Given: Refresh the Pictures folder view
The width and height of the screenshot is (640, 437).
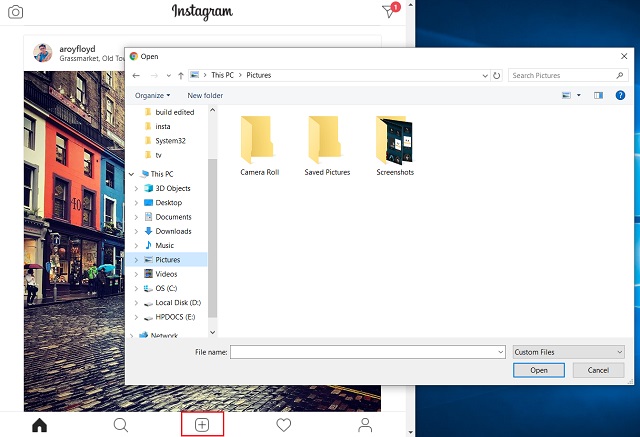Looking at the screenshot, I should 496,75.
